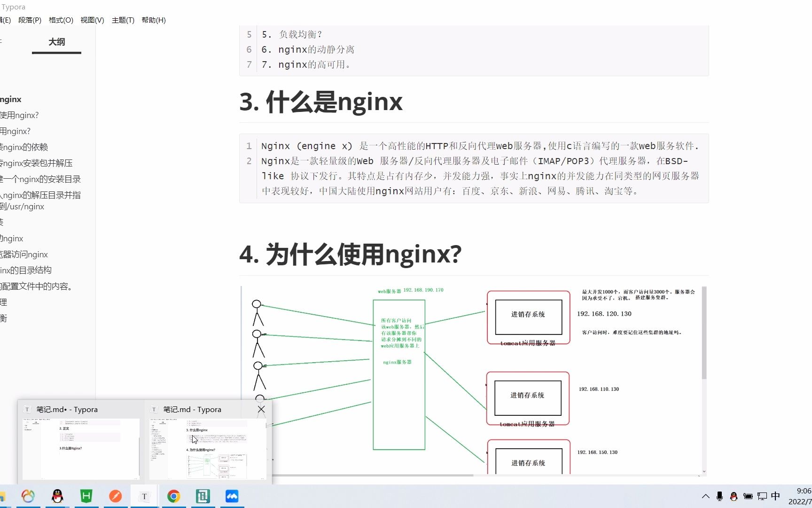812x508 pixels.
Task: Open QQ penguin icon in system tray
Action: (x=734, y=496)
